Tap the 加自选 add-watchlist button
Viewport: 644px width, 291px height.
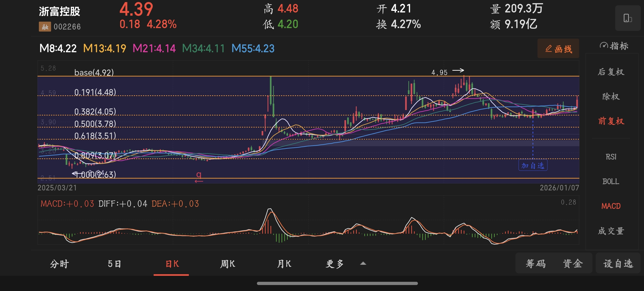coord(533,165)
